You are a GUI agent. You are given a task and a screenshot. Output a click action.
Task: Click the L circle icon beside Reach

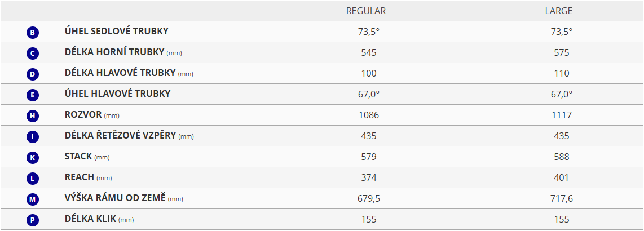coord(33,179)
